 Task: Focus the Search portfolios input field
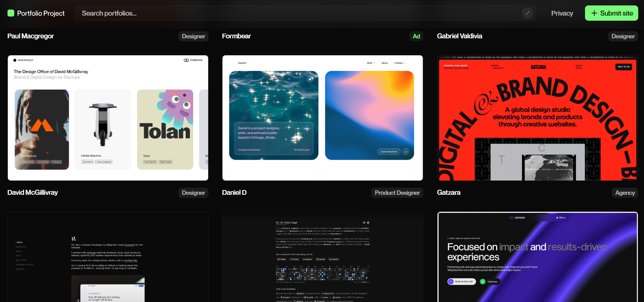point(305,13)
